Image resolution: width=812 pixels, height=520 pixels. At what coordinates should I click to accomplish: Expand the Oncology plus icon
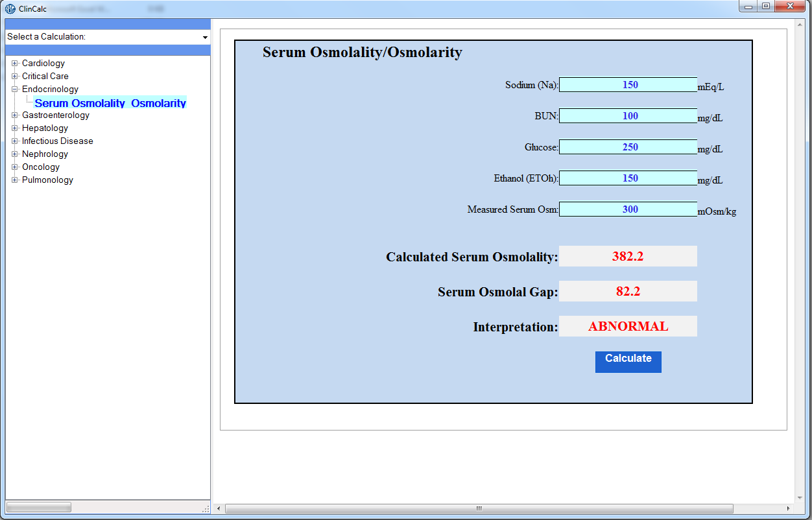[14, 167]
